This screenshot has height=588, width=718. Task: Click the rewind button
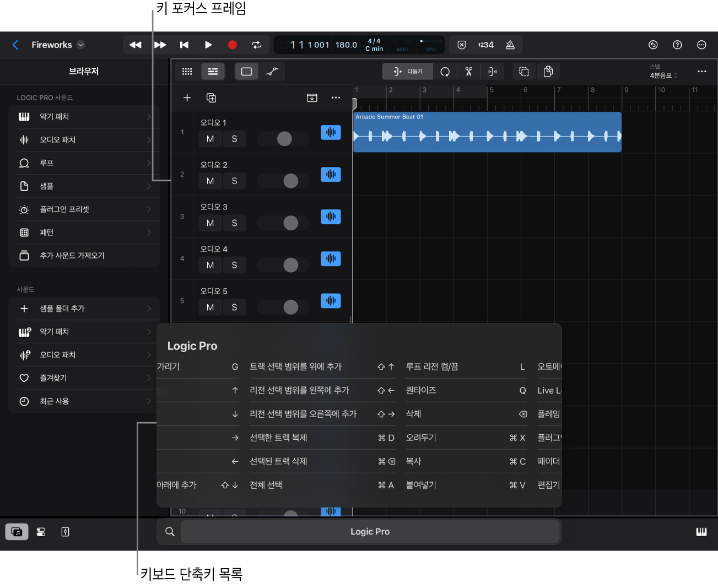tap(135, 45)
